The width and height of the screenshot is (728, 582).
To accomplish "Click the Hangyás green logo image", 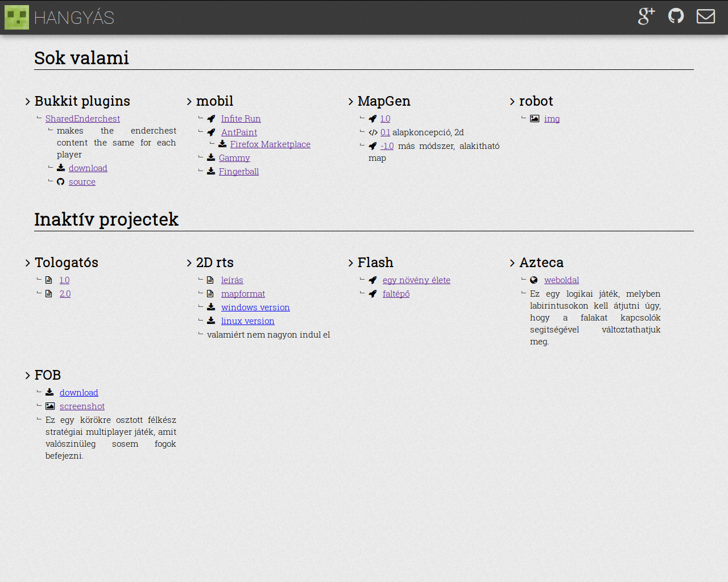I will [x=16, y=17].
